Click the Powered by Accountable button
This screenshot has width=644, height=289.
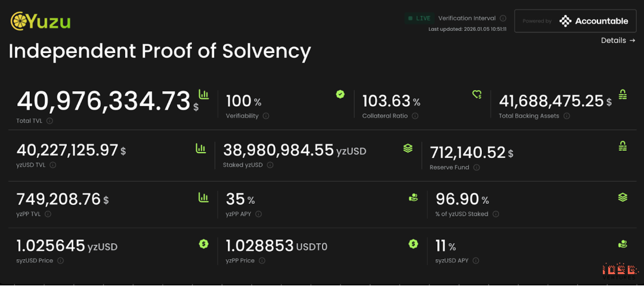point(575,21)
